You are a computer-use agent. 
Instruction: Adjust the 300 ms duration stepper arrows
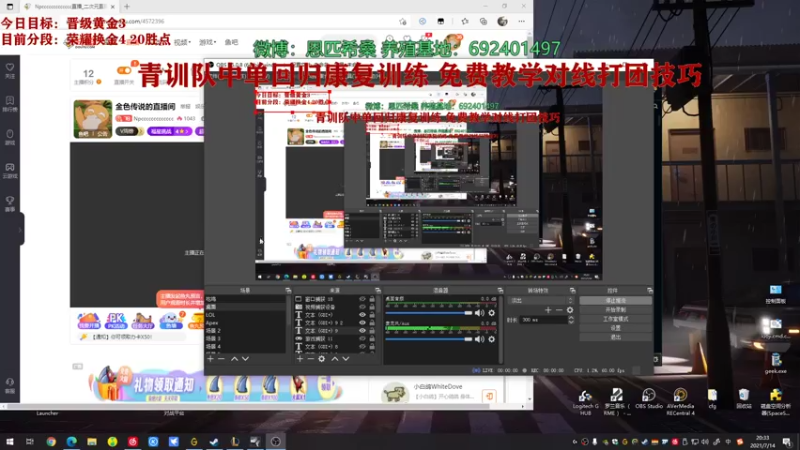point(571,320)
